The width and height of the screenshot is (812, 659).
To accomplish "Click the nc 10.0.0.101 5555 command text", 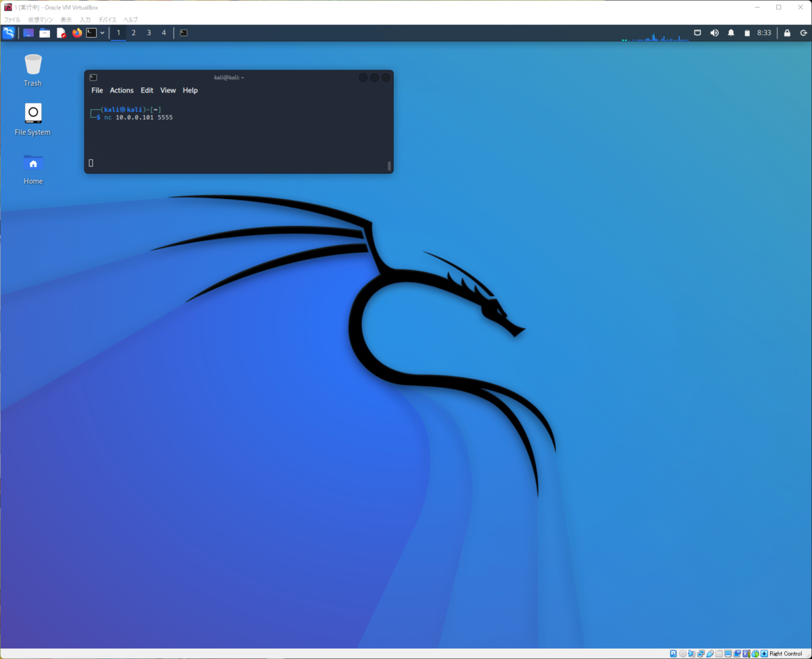I will pyautogui.click(x=139, y=118).
